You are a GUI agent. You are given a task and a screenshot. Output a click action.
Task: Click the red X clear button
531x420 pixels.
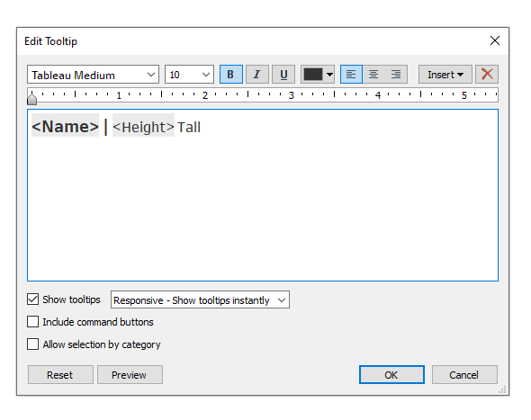pyautogui.click(x=487, y=74)
